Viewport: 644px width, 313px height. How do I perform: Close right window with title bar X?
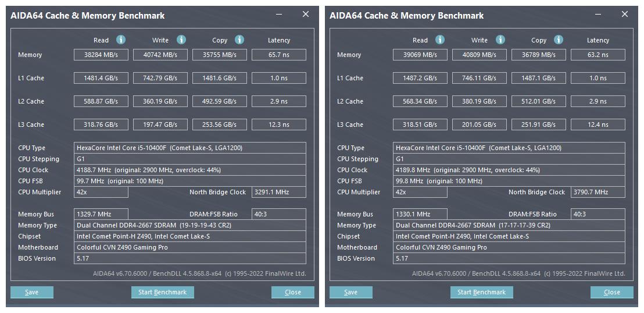coord(625,15)
